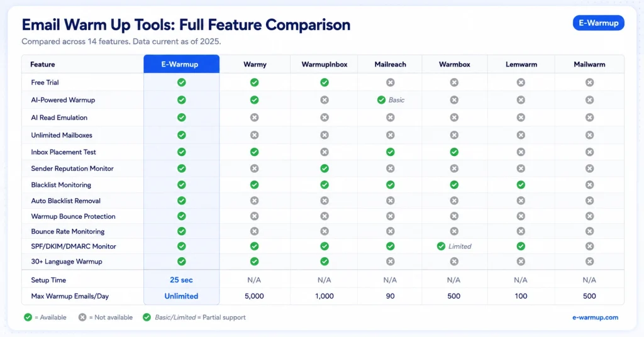Click Warmbox's Inbox Placement Test check icon
The width and height of the screenshot is (644, 337).
[454, 152]
